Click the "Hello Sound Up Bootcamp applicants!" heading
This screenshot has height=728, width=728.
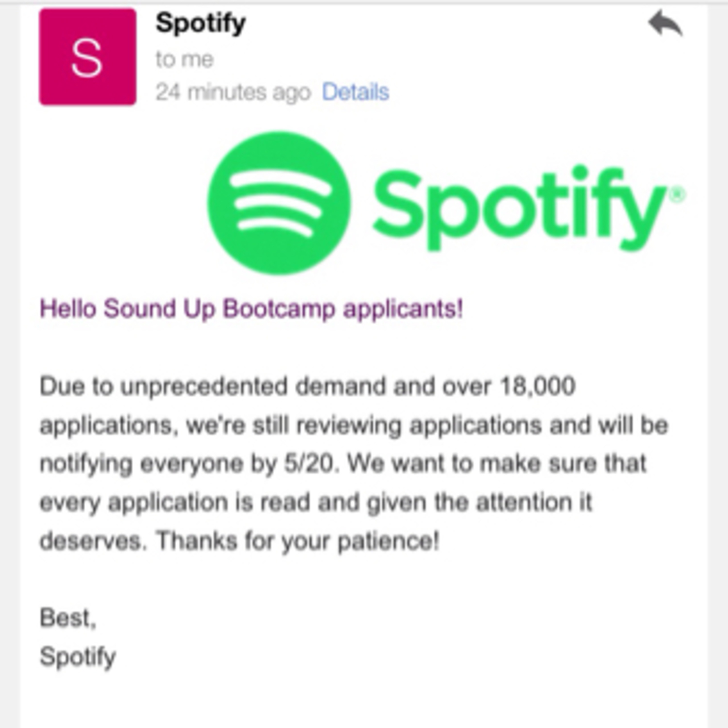[251, 309]
